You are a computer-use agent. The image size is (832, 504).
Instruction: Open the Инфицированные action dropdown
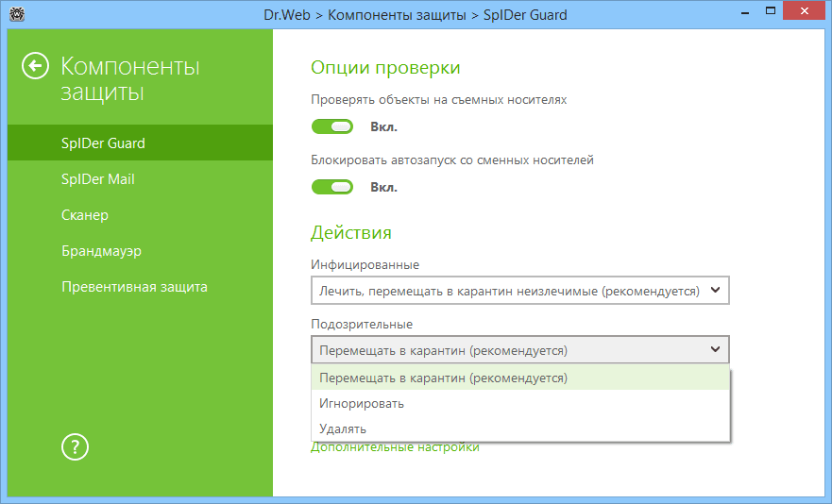point(520,290)
